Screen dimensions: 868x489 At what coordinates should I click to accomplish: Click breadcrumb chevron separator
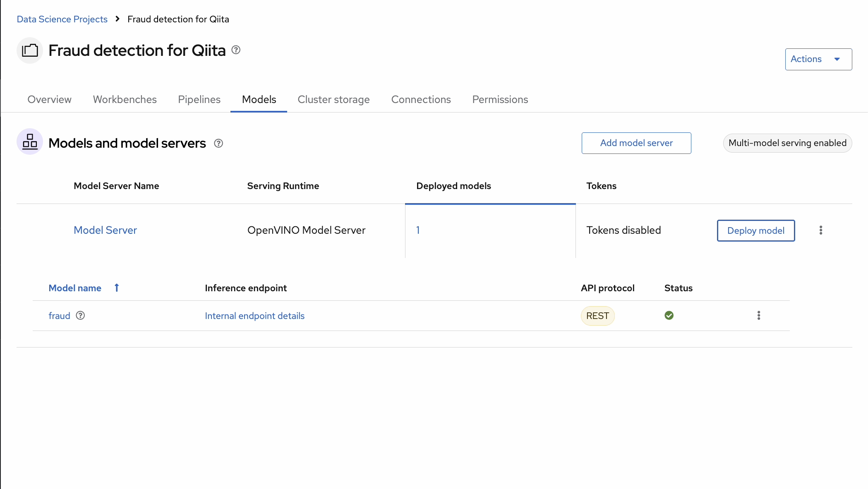point(117,19)
